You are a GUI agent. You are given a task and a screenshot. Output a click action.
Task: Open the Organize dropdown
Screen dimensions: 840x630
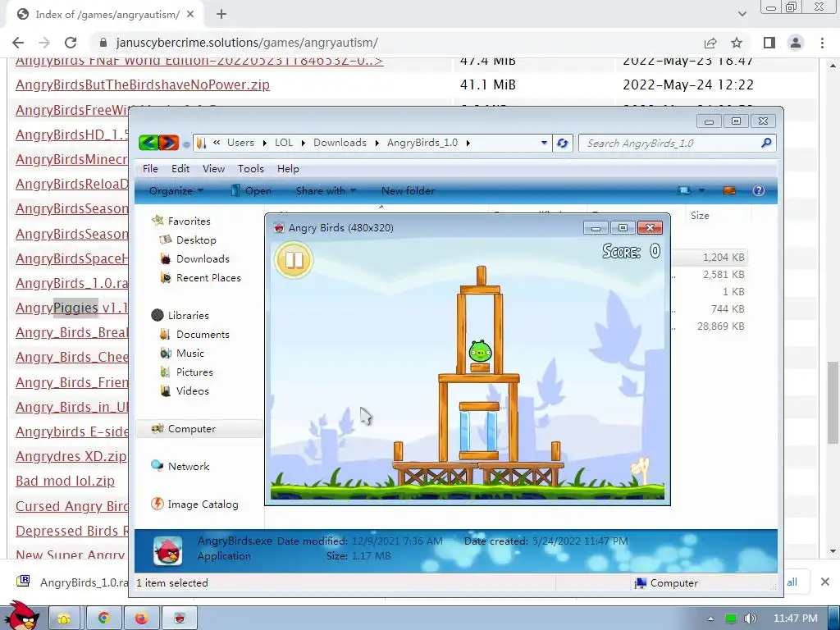[x=176, y=190]
